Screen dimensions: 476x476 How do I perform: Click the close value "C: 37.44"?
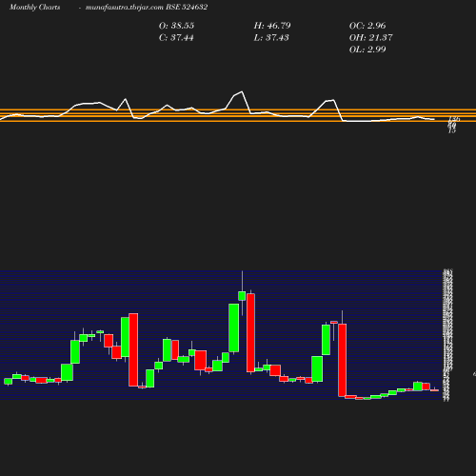point(176,38)
